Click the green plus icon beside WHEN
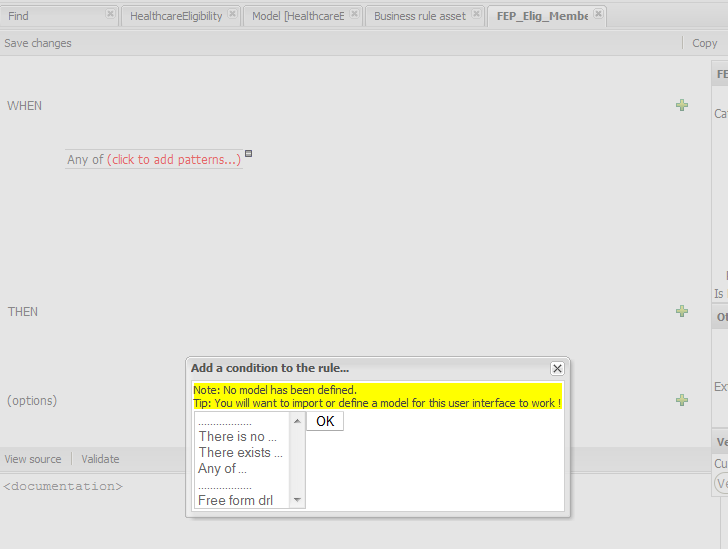Image resolution: width=728 pixels, height=549 pixels. click(682, 105)
